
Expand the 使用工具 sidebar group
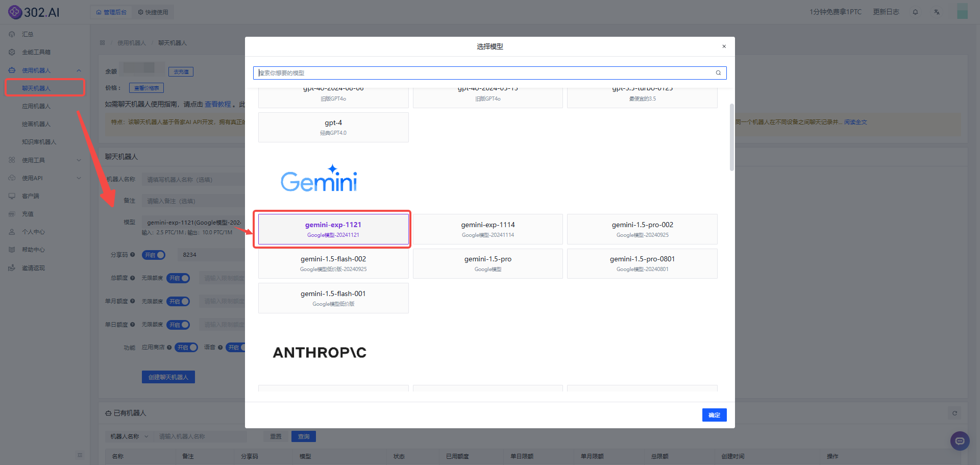(x=45, y=160)
